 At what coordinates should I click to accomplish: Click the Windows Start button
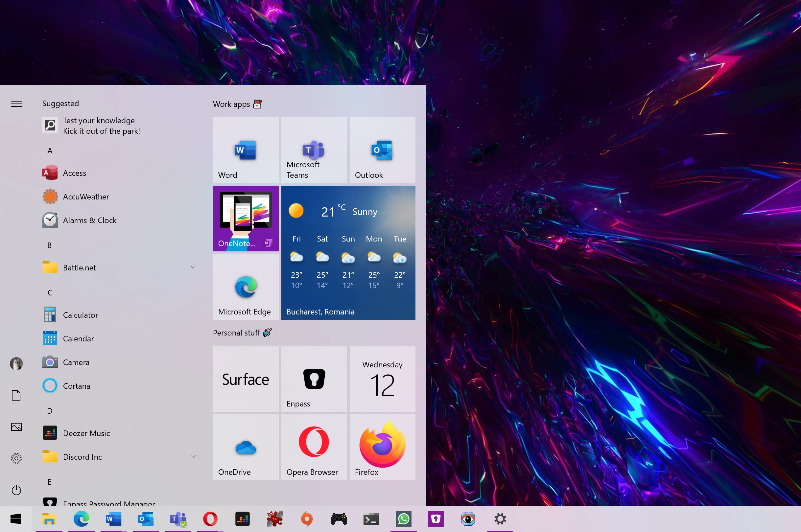pos(16,519)
